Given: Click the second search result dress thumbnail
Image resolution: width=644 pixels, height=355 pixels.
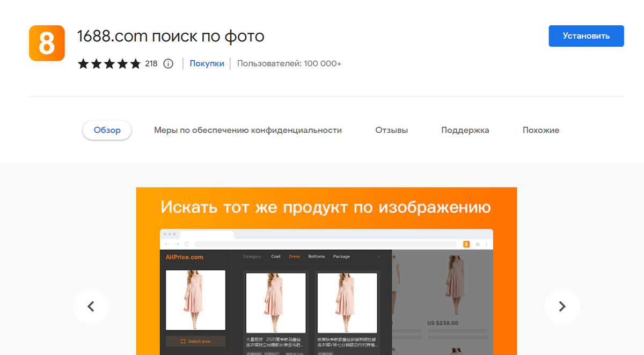Looking at the screenshot, I should click(x=347, y=303).
